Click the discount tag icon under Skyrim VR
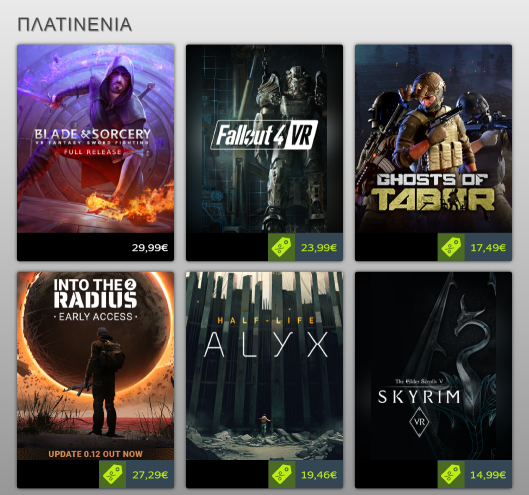Screen dimensions: 529x495 coord(451,474)
